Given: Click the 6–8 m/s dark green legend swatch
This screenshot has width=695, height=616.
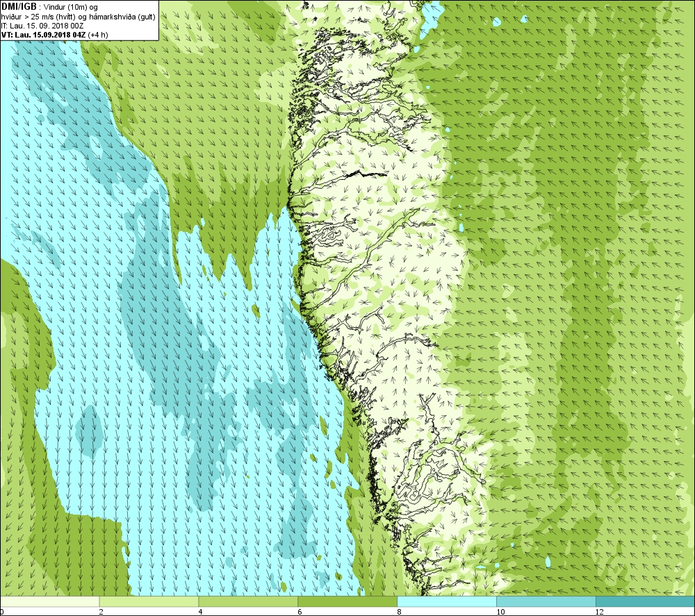Looking at the screenshot, I should click(347, 601).
